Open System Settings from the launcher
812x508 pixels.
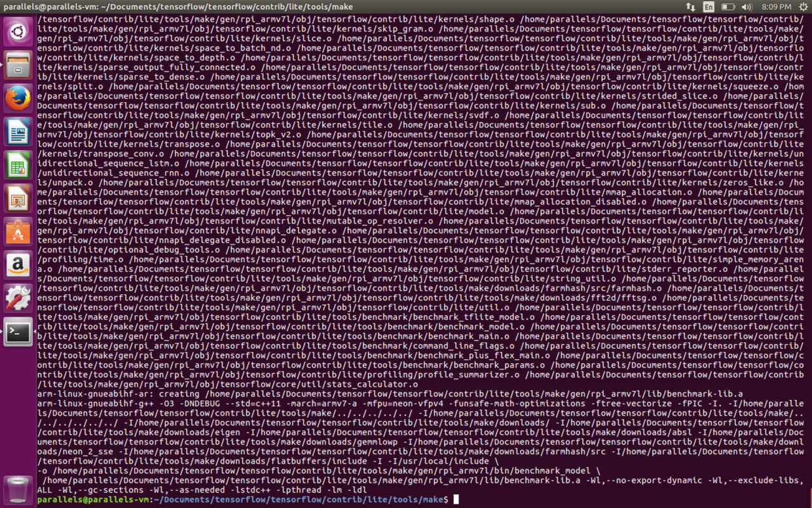click(18, 299)
